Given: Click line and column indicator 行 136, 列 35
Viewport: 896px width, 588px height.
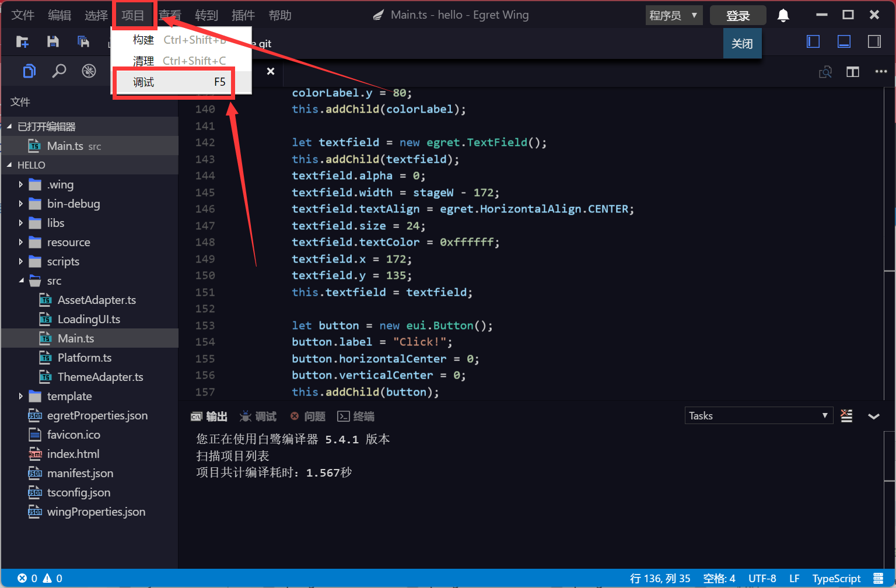Looking at the screenshot, I should [660, 578].
